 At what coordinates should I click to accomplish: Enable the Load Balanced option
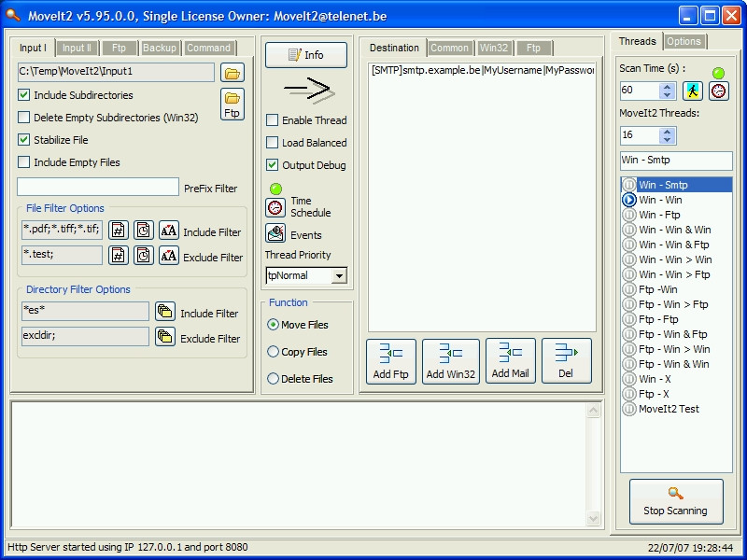click(x=272, y=143)
